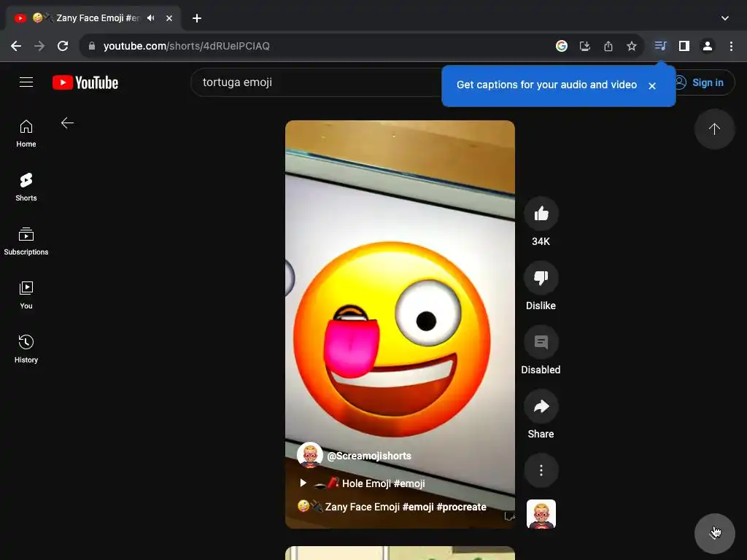Screen dimensions: 747x560
Task: Toggle the browser side panel
Action: pyautogui.click(x=684, y=46)
